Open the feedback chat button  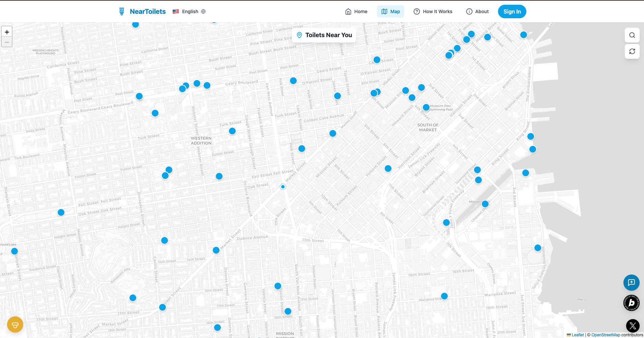pos(632,283)
